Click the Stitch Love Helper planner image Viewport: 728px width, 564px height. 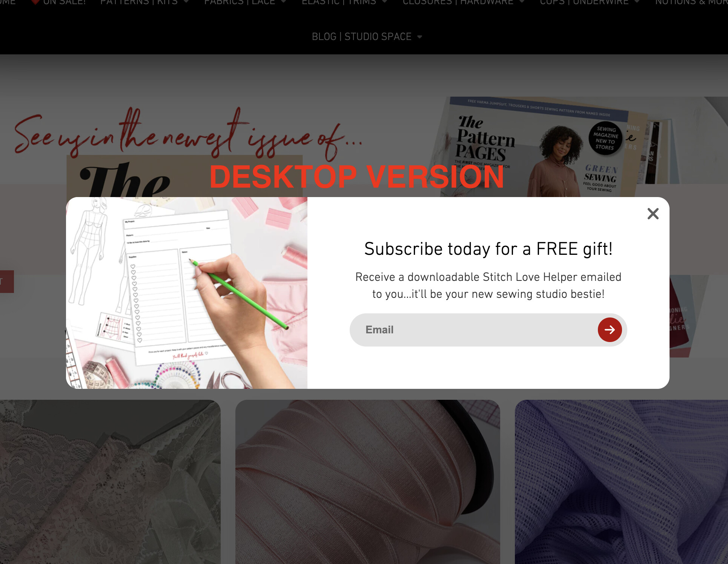click(x=187, y=293)
